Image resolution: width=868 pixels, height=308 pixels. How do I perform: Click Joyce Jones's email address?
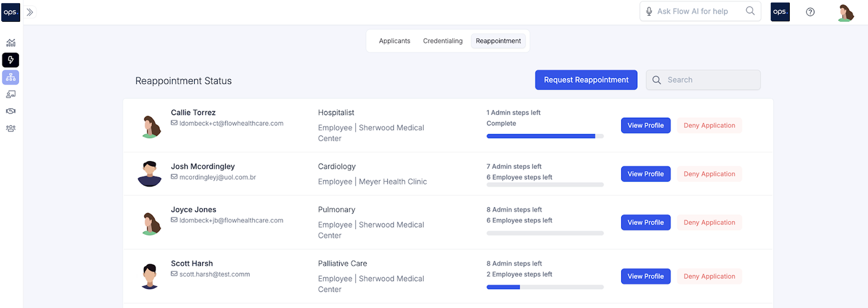231,220
